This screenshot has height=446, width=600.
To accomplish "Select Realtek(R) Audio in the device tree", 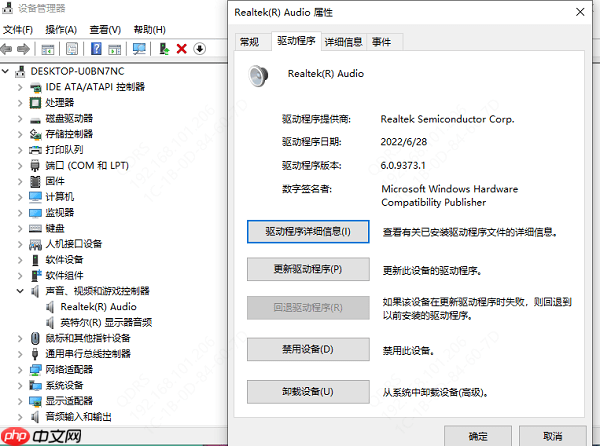I will [98, 307].
